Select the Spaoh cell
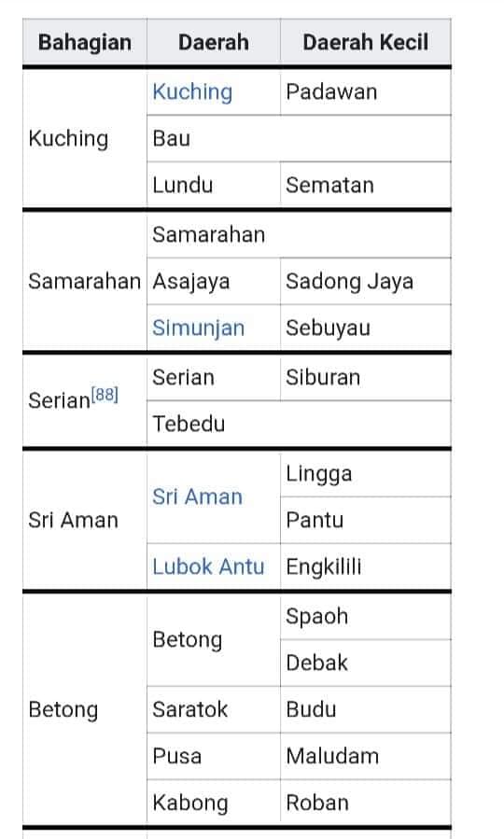 pyautogui.click(x=366, y=616)
